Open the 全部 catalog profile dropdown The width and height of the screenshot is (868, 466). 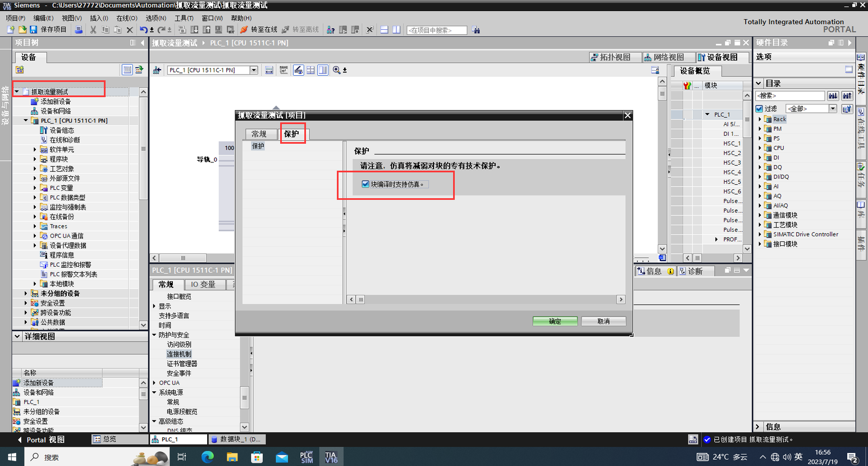833,108
